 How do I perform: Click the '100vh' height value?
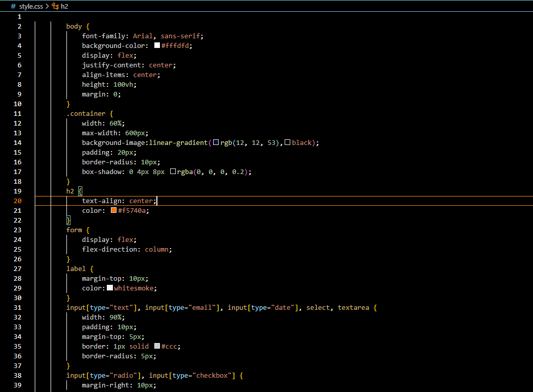point(123,85)
